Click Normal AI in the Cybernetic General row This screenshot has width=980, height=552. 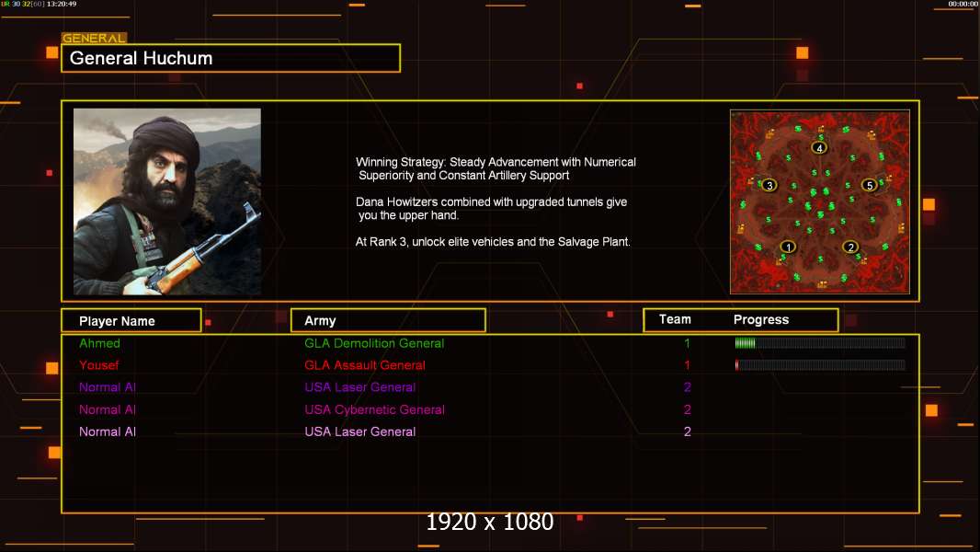click(x=108, y=409)
